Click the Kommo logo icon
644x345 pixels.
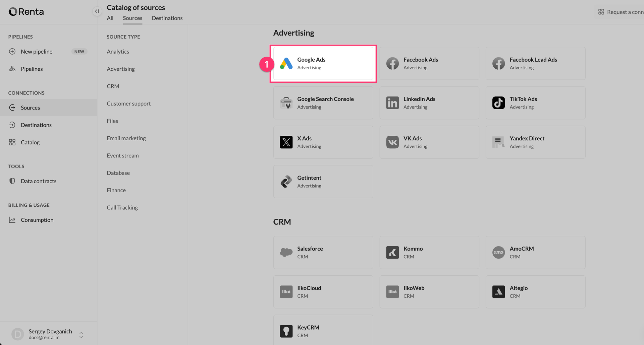coord(392,252)
